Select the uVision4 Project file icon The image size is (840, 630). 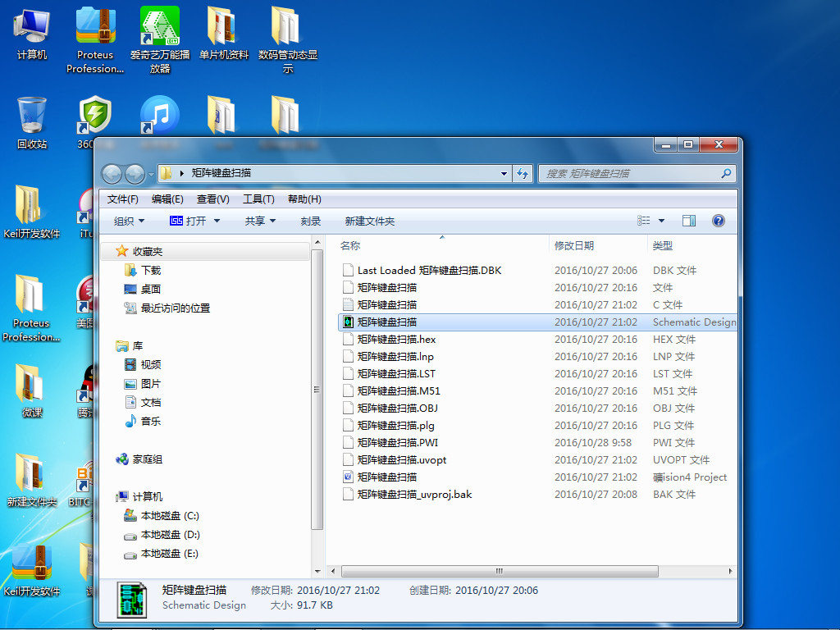[x=348, y=477]
